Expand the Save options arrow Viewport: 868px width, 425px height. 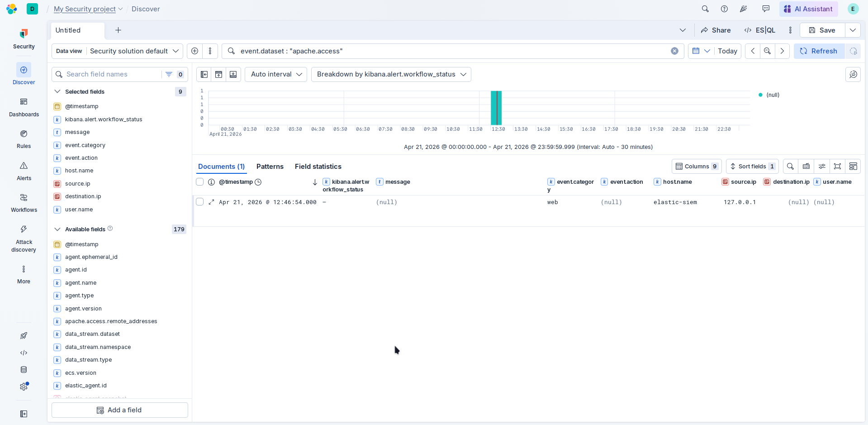point(853,30)
